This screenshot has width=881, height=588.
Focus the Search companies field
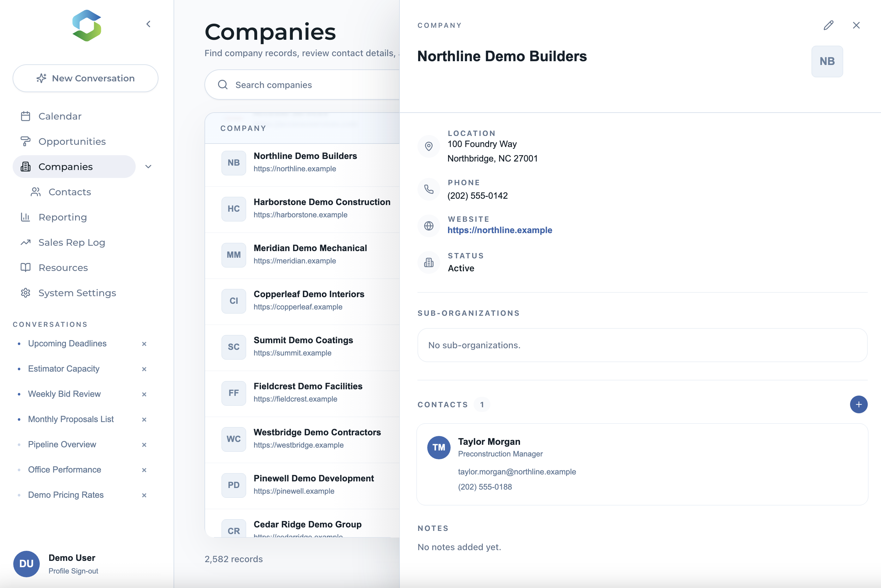pyautogui.click(x=302, y=85)
